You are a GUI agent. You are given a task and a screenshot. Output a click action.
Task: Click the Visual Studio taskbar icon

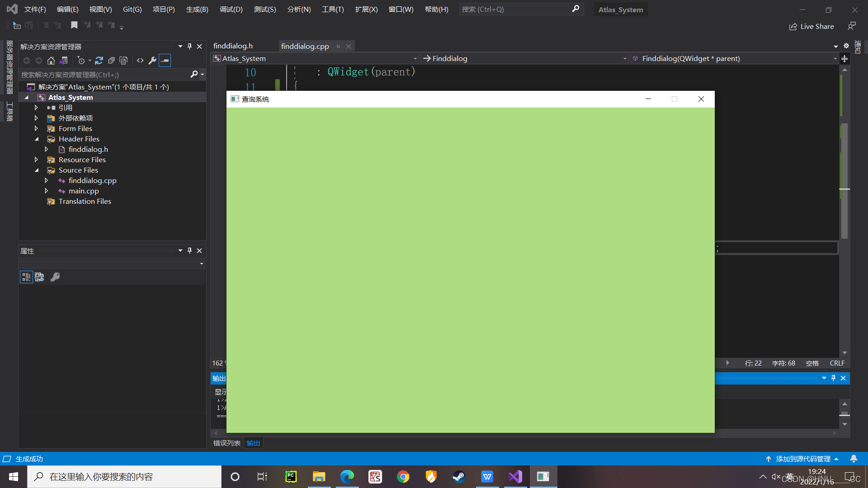(x=514, y=476)
